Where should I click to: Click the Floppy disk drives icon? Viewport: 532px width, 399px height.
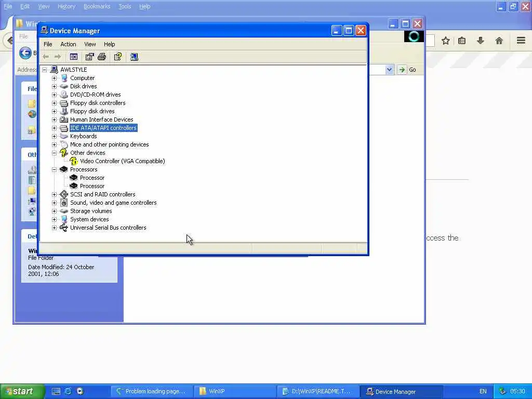[x=64, y=111]
